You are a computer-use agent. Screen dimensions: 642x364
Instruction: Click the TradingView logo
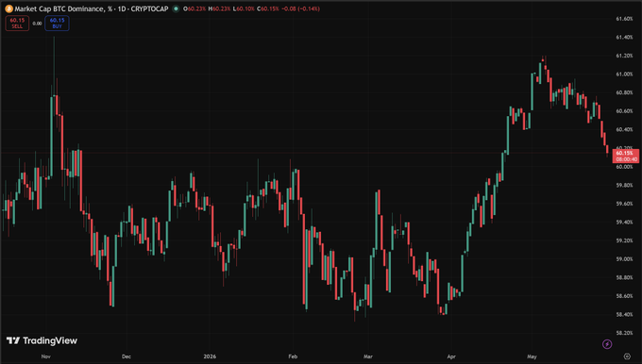pos(42,340)
